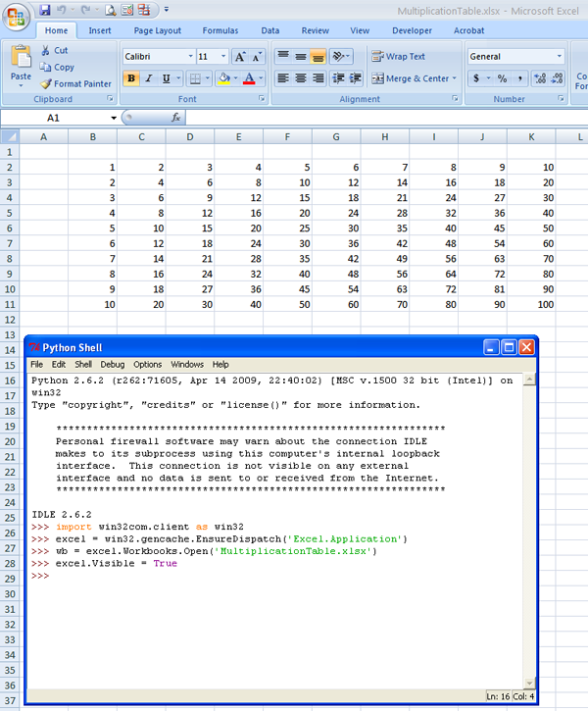Expand the Merge & Center dropdown arrow
Image resolution: width=588 pixels, height=711 pixels.
click(455, 78)
